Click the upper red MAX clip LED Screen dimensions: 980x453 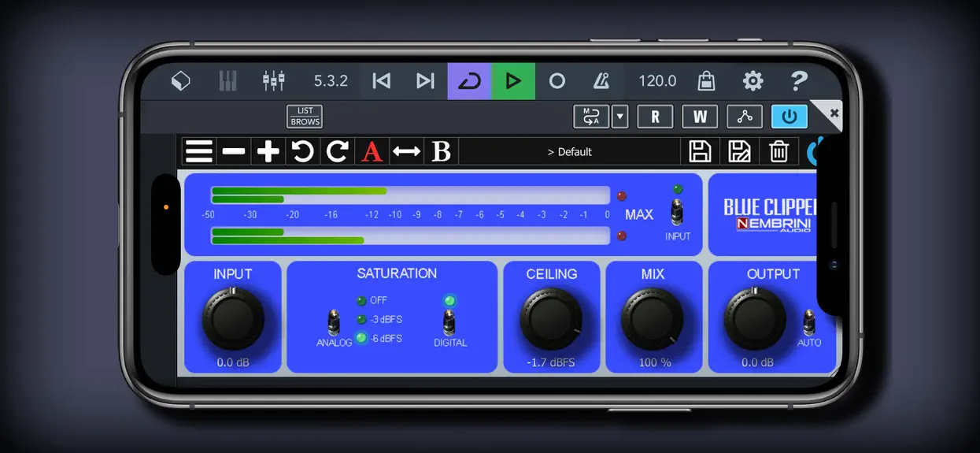[622, 196]
